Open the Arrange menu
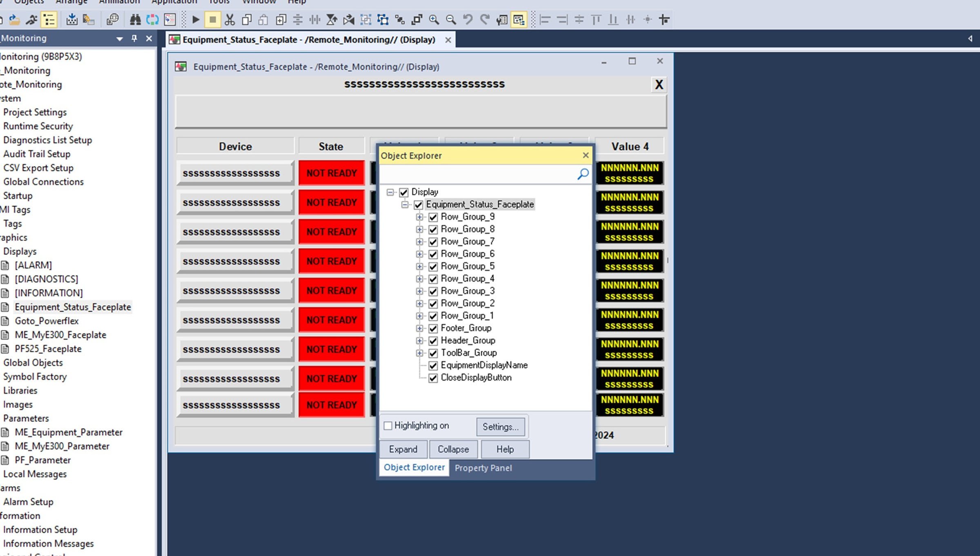Viewport: 980px width, 556px height. click(x=71, y=2)
